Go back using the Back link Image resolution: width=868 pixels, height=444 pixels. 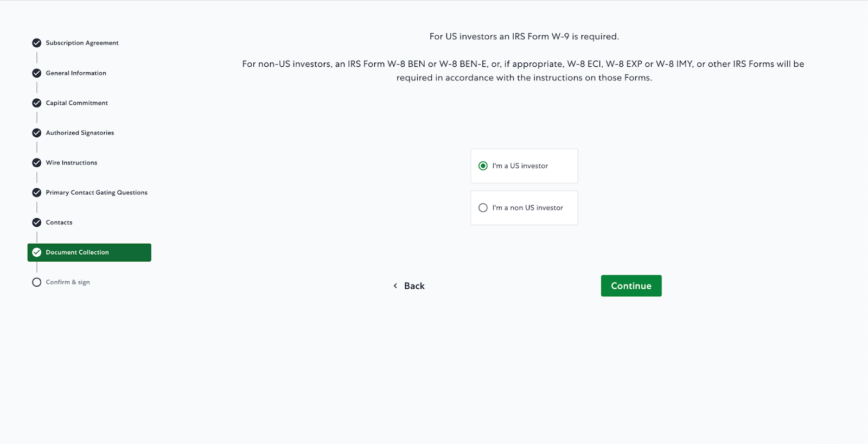point(414,286)
